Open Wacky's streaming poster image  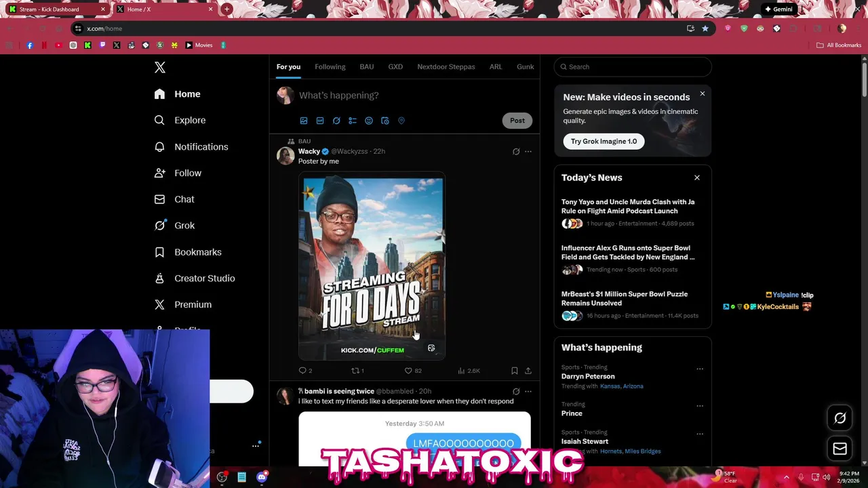(372, 266)
